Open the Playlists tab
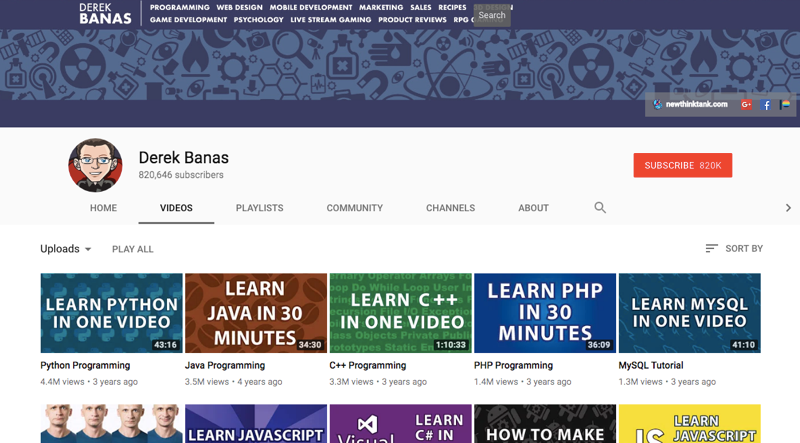 [259, 208]
